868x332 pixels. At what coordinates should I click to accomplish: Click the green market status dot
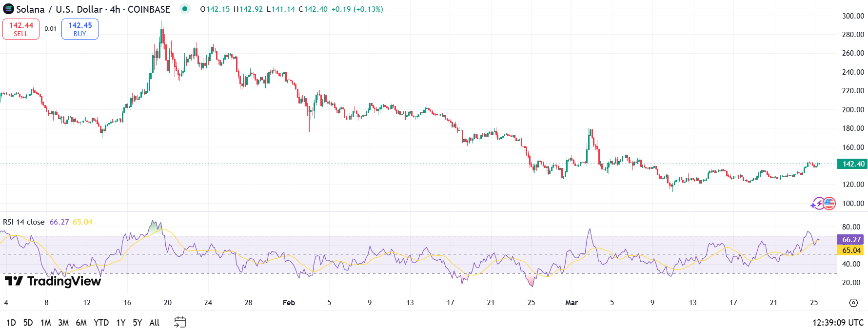(x=185, y=9)
